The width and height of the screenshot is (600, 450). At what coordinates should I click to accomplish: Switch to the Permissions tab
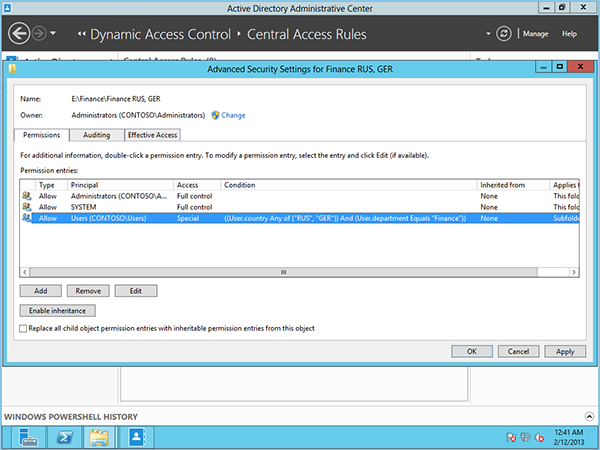[41, 135]
